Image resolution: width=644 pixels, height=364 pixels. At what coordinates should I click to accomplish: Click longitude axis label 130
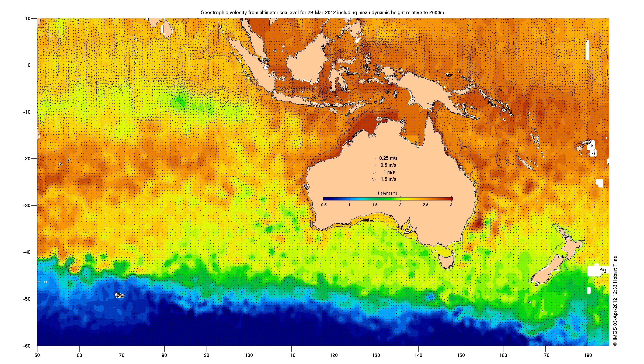point(376,355)
